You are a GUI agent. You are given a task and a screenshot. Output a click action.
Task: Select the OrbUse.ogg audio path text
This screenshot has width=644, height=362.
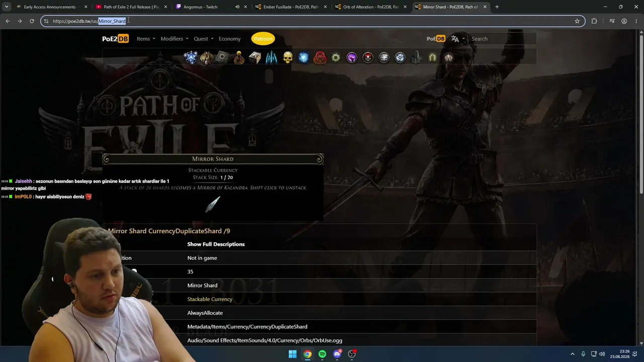point(265,340)
